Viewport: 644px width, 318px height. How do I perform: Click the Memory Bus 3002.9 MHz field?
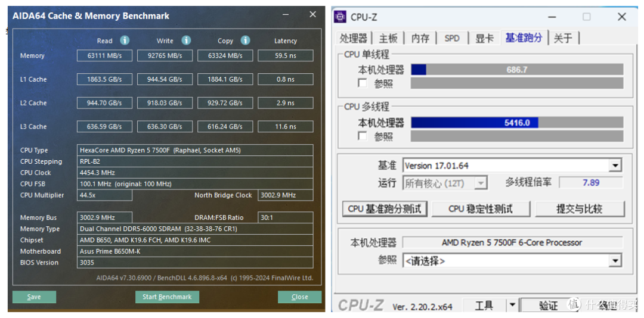(x=105, y=217)
